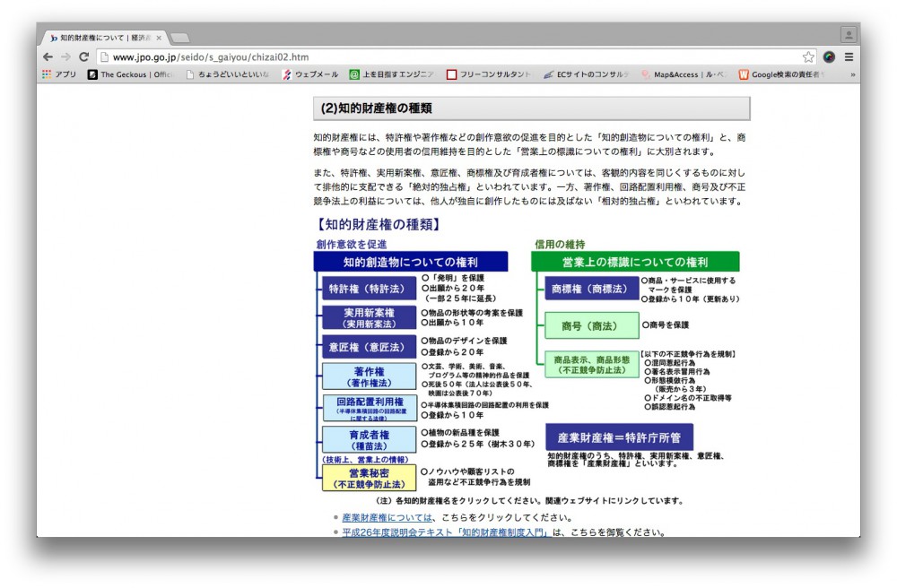Click the （技術上、営業上の情報） label

click(366, 459)
